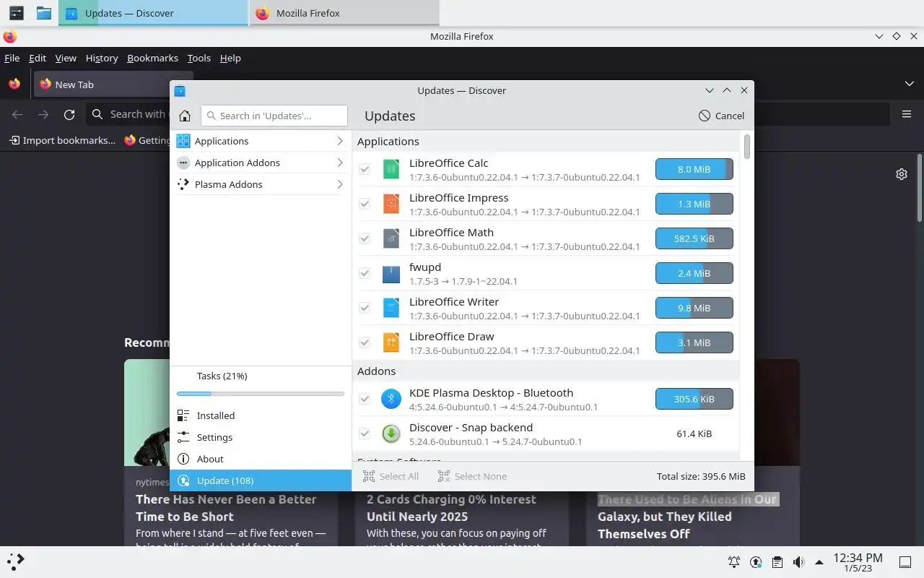
Task: Click fwupd 2.4 MiB progress bar
Action: [x=694, y=273]
